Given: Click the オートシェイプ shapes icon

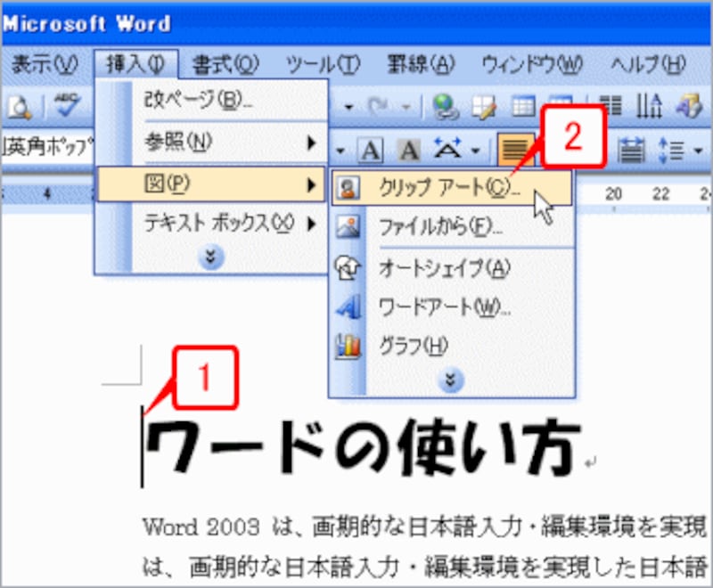Looking at the screenshot, I should pyautogui.click(x=348, y=267).
